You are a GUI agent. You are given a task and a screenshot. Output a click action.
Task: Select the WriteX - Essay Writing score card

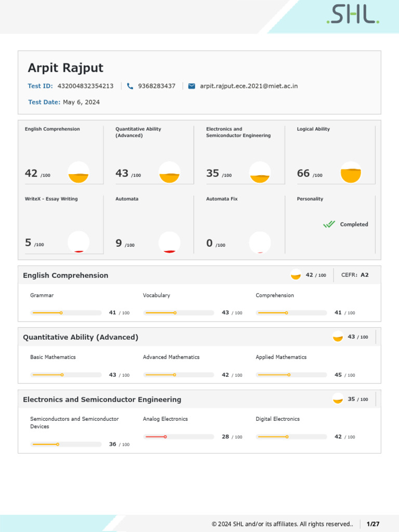[x=61, y=223]
